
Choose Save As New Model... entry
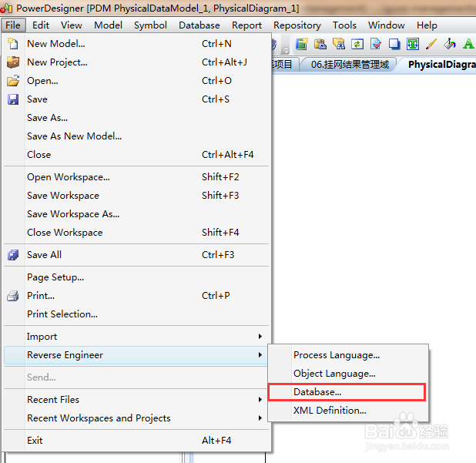[x=136, y=136]
